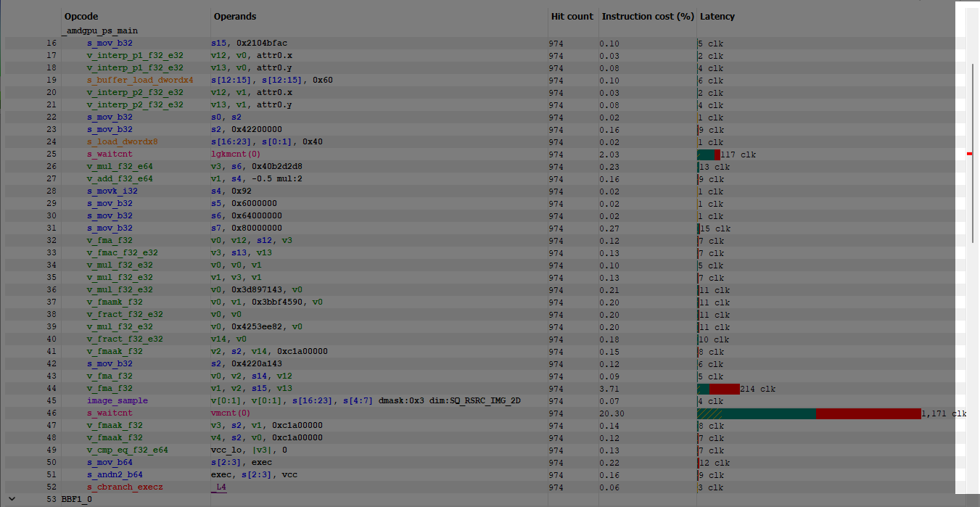
Task: Click line number 44
Action: pos(51,389)
